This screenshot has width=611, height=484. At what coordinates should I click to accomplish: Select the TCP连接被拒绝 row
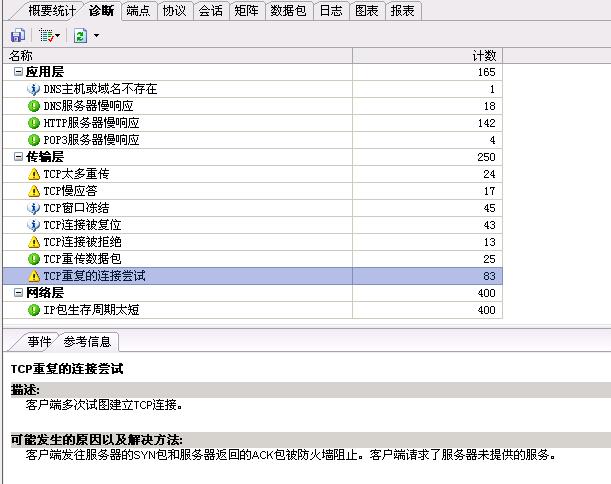tap(253, 242)
